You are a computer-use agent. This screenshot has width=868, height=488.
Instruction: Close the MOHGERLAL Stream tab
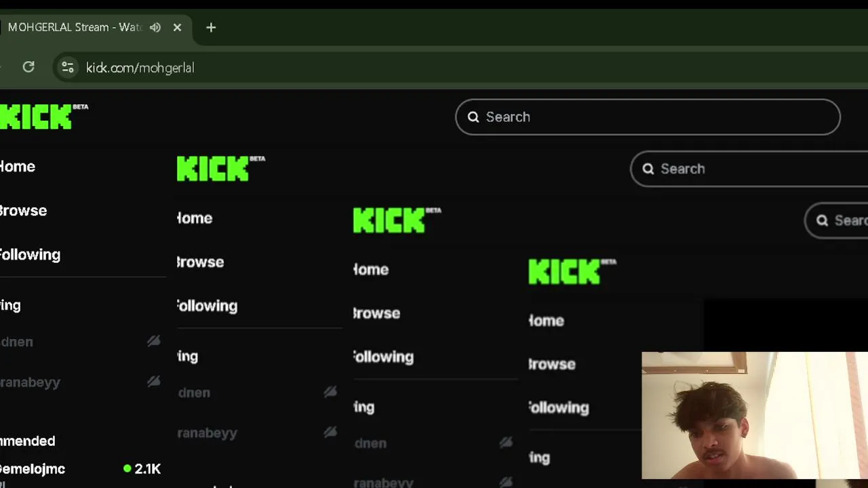pos(177,27)
